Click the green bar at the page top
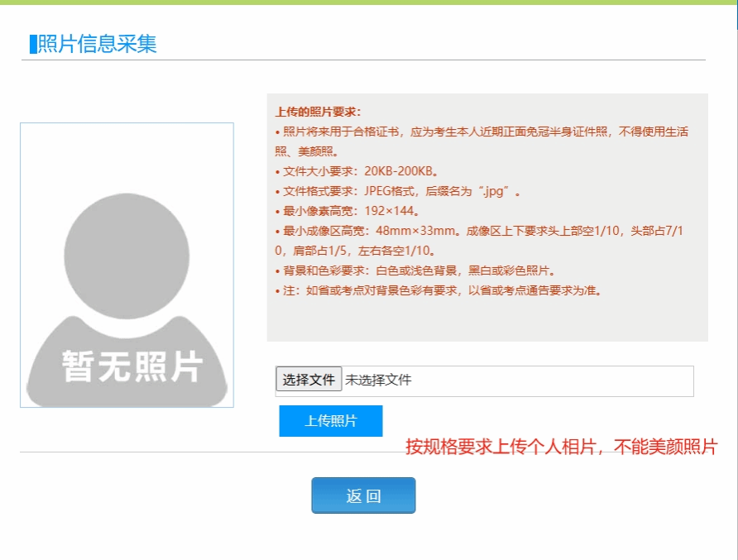Image resolution: width=738 pixels, height=560 pixels. pos(369,2)
